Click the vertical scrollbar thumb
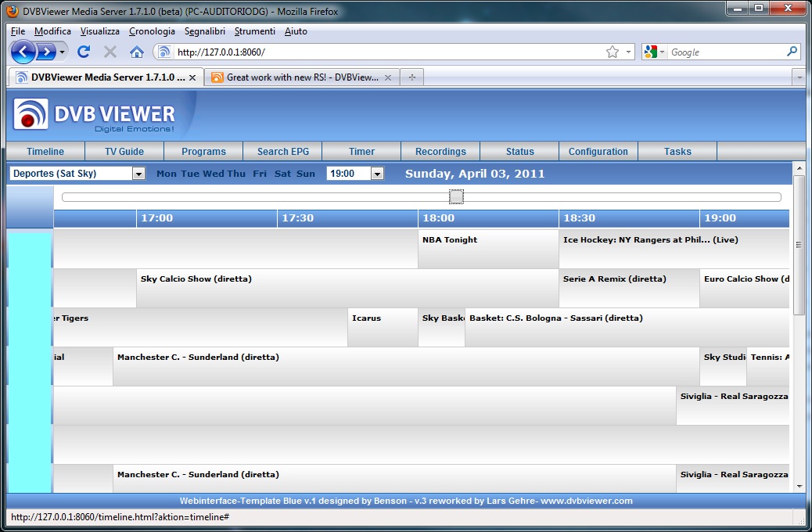This screenshot has height=532, width=812. click(799, 245)
